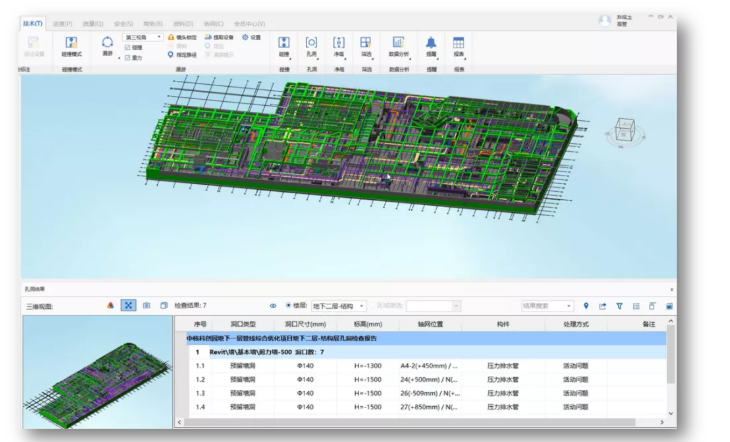Click the 镜头锁定 camera lock icon
The width and height of the screenshot is (730, 442).
point(171,37)
